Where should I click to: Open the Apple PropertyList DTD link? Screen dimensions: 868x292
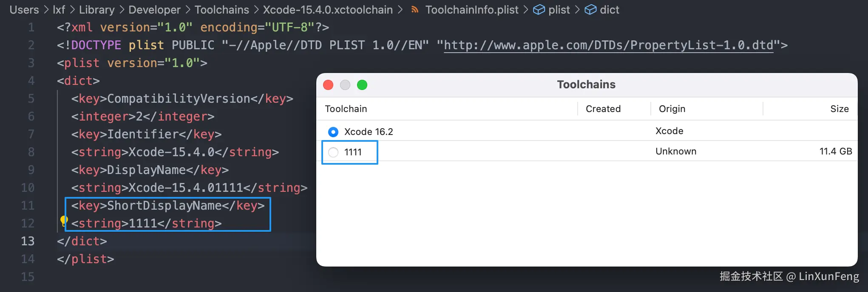click(608, 45)
